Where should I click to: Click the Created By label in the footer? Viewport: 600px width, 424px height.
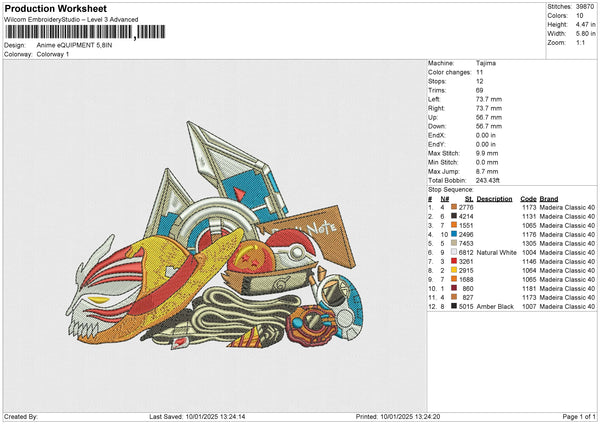[21, 416]
